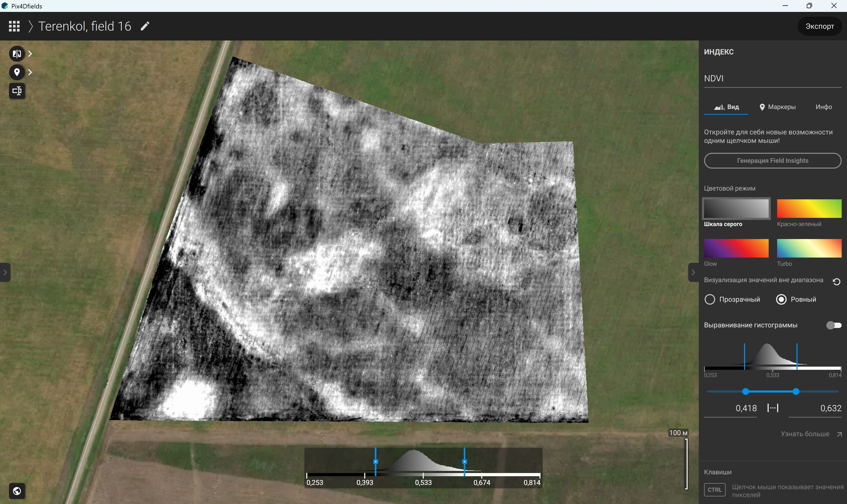Open the annotation measure tool icon
This screenshot has height=504, width=847.
pyautogui.click(x=17, y=91)
